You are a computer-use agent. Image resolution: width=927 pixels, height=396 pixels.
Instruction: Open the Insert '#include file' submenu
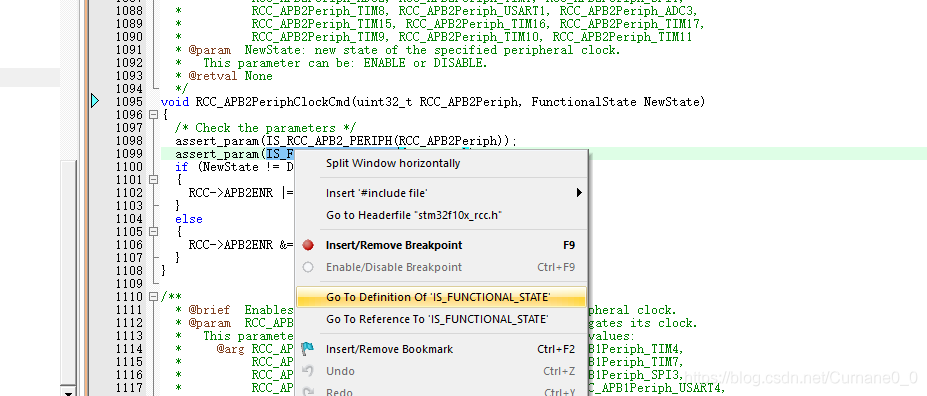441,193
